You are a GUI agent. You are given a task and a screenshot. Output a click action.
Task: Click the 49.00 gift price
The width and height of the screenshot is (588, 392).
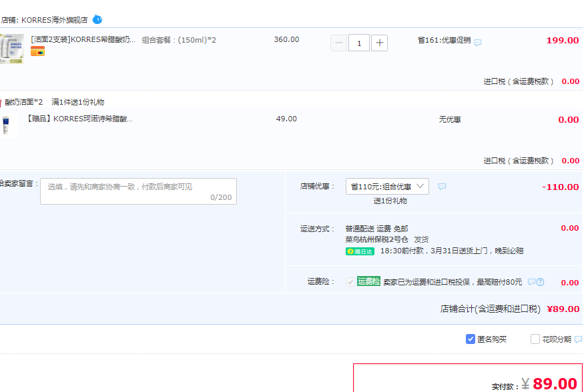pos(286,119)
